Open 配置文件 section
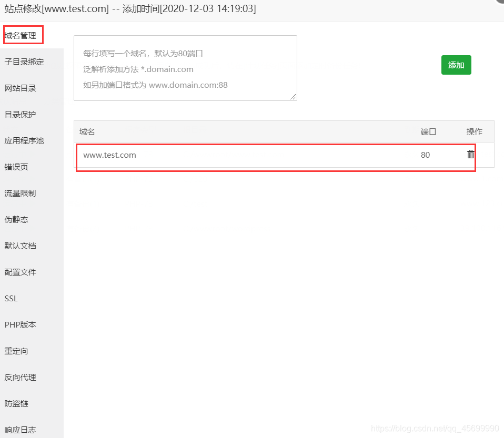The height and width of the screenshot is (438, 504). [20, 272]
